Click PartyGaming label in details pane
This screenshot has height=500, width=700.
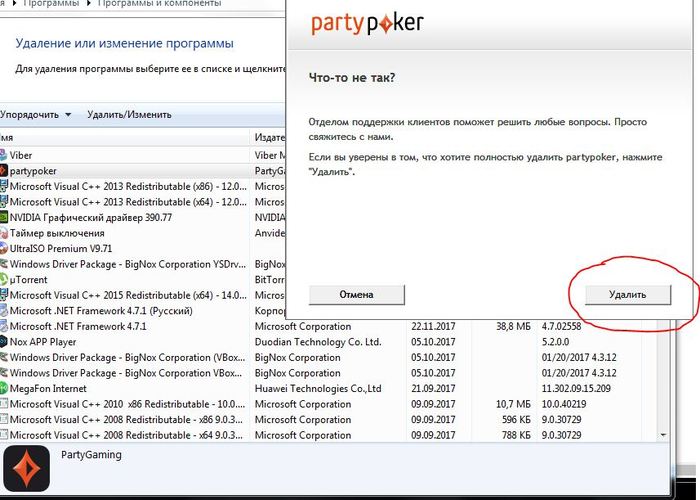tap(91, 455)
